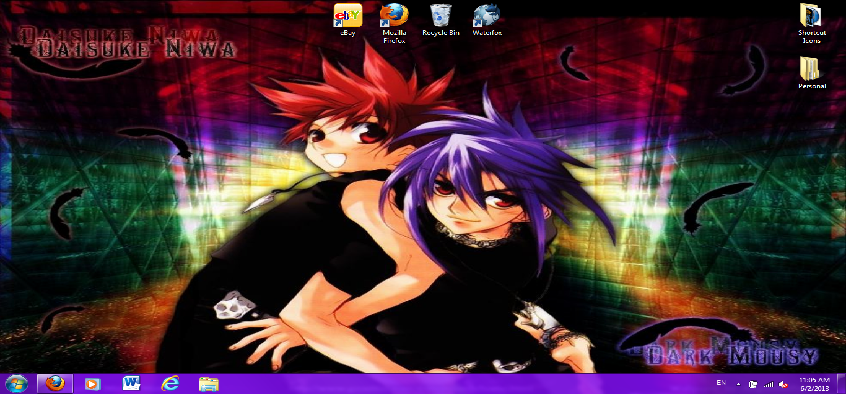Launch Microsoft Word from the taskbar
Viewport: 849px width, 395px height.
click(131, 384)
